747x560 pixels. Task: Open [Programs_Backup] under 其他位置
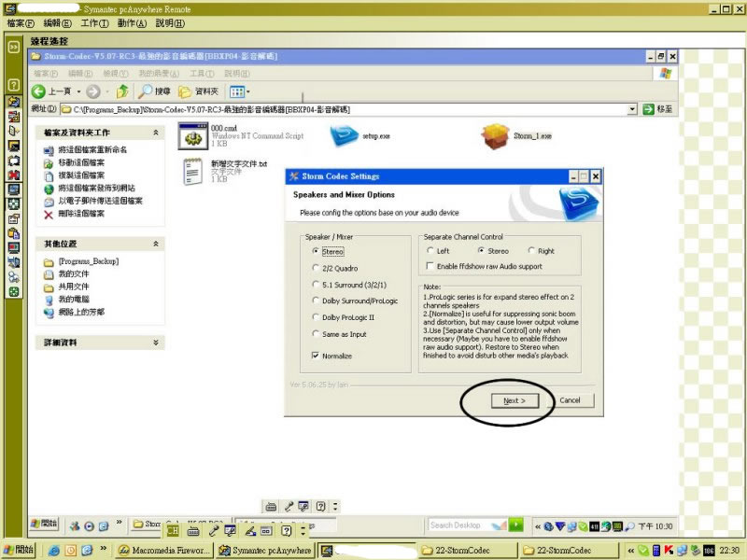click(88, 261)
